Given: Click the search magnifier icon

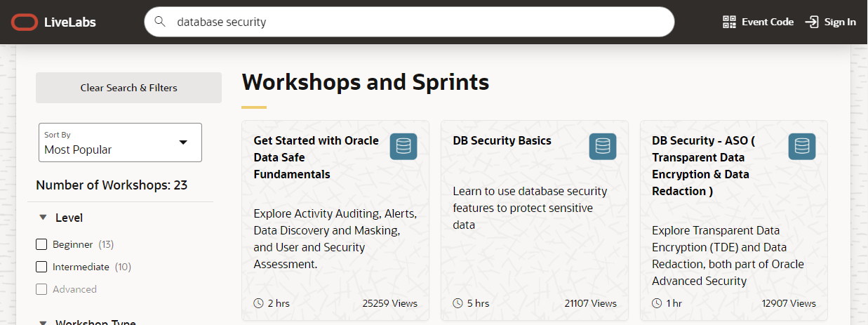Looking at the screenshot, I should point(159,22).
